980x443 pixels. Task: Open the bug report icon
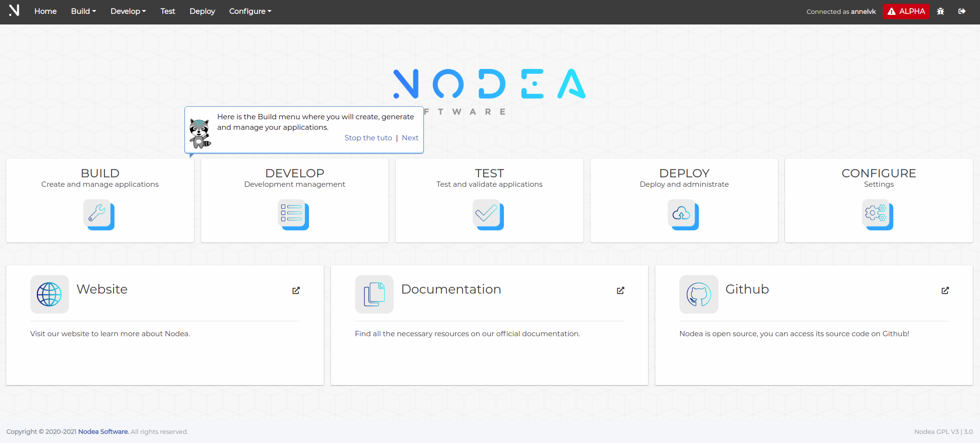[x=941, y=11]
